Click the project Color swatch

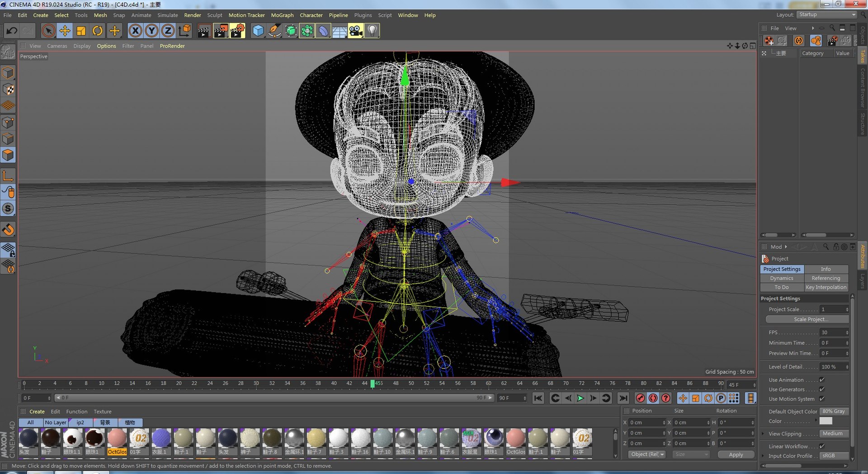click(x=826, y=421)
